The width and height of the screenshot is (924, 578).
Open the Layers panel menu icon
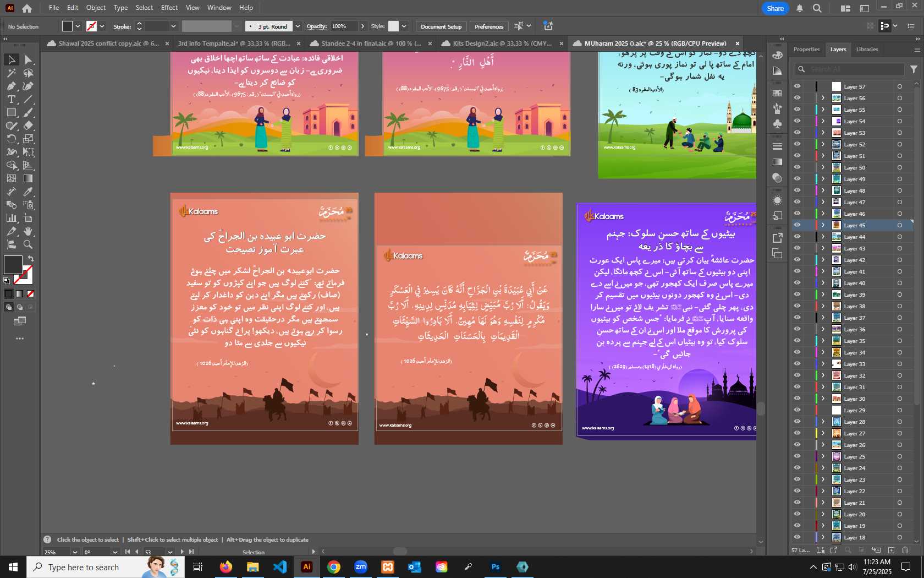click(x=917, y=50)
